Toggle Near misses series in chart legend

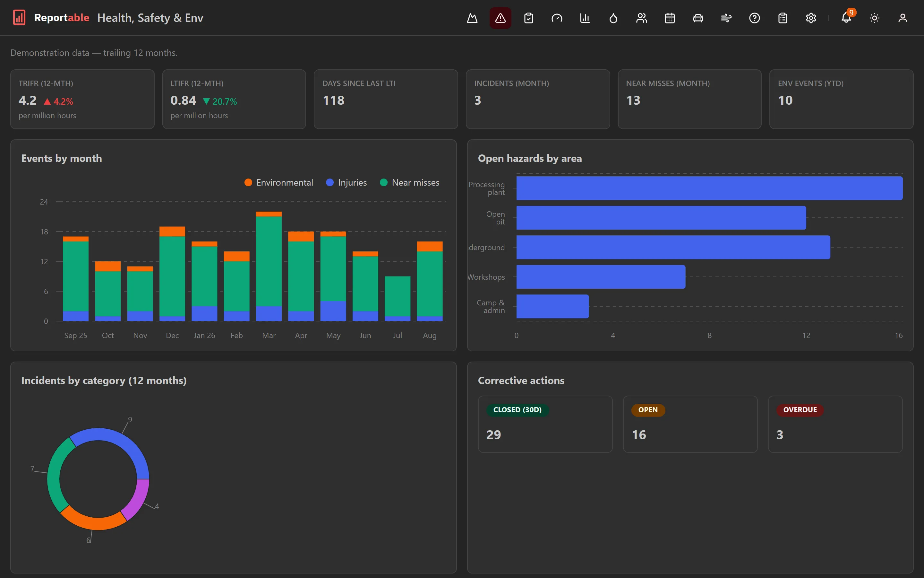point(410,183)
